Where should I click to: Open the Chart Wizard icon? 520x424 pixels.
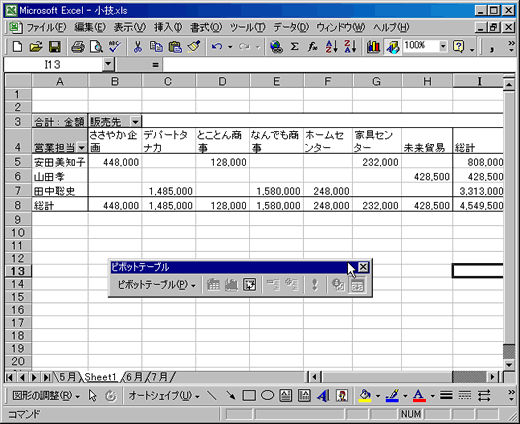coord(373,47)
